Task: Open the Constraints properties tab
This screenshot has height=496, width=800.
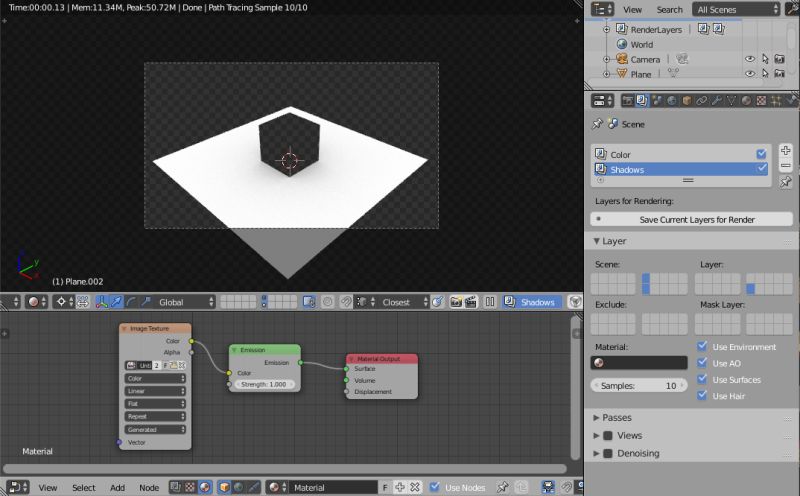Action: [702, 101]
